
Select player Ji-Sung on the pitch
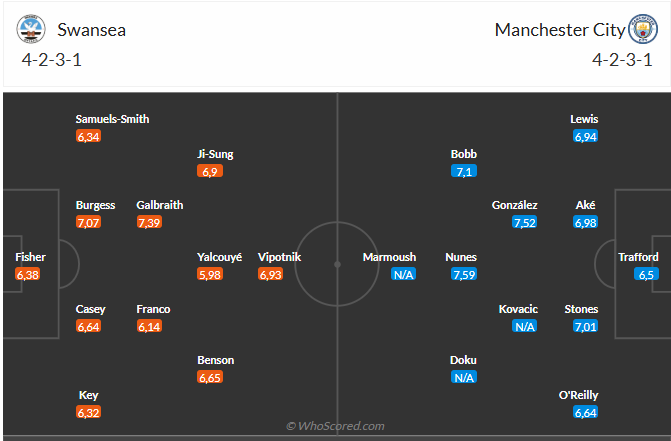[215, 155]
